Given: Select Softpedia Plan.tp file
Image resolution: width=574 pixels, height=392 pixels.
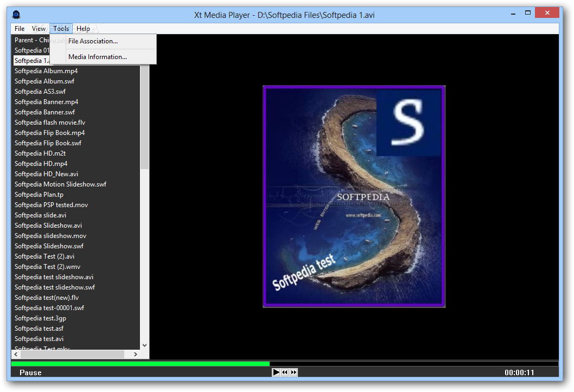Looking at the screenshot, I should click(39, 195).
